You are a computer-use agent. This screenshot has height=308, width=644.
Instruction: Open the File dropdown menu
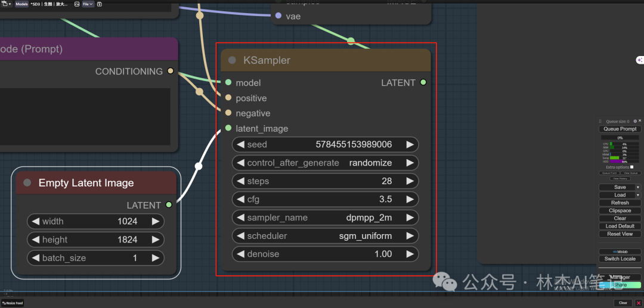[x=88, y=4]
